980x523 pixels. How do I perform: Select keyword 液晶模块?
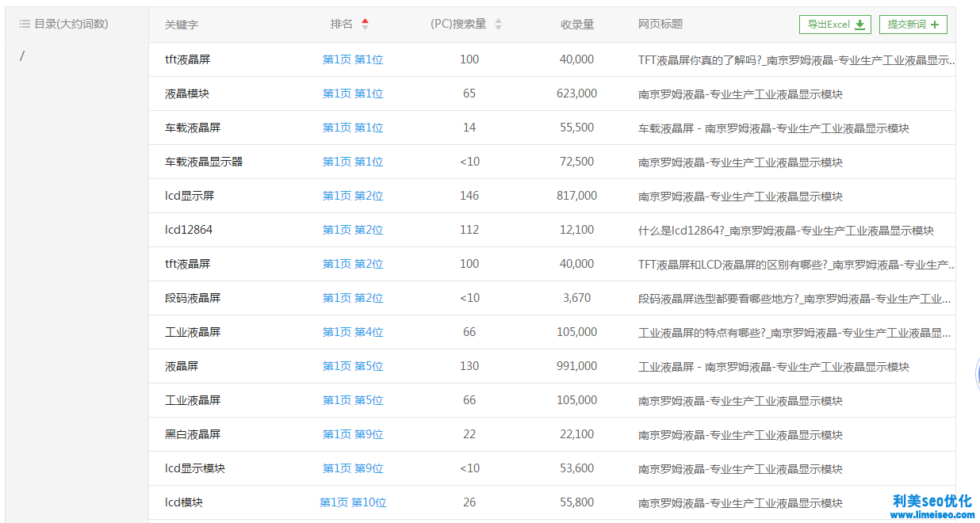[x=187, y=94]
